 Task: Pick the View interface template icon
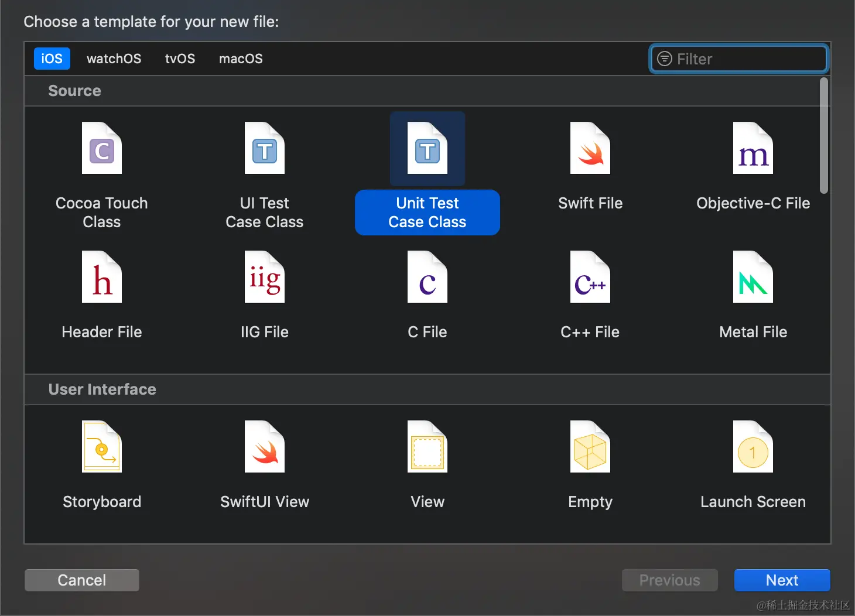[427, 447]
